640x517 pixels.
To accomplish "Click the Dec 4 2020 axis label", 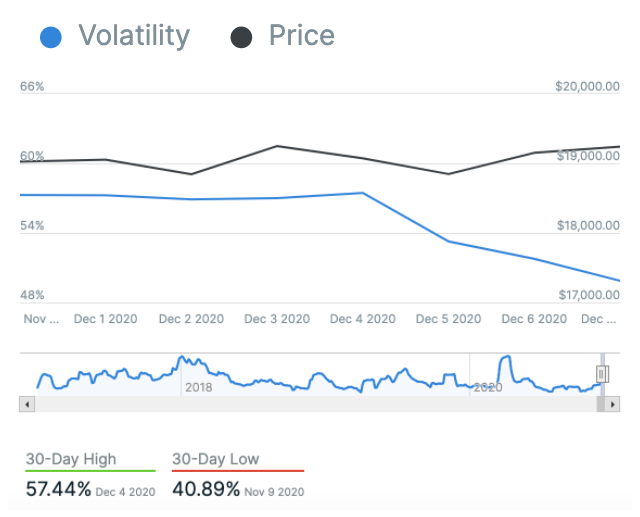I will [x=363, y=319].
